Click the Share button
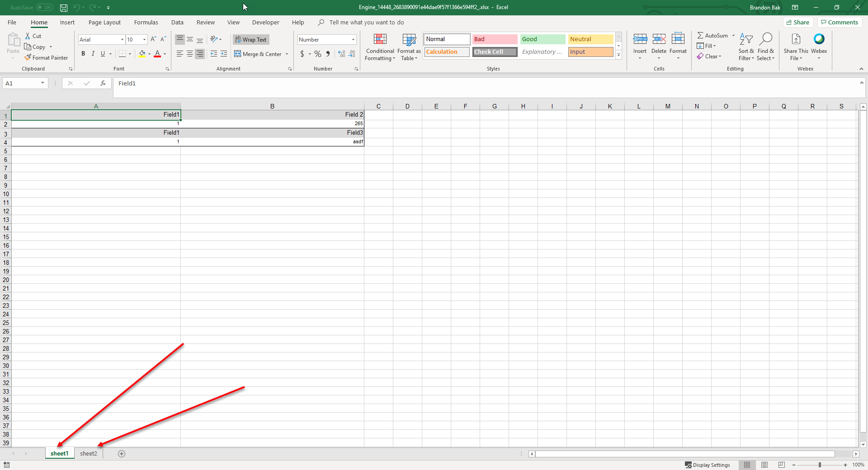Viewport: 868px width, 470px height. [798, 22]
